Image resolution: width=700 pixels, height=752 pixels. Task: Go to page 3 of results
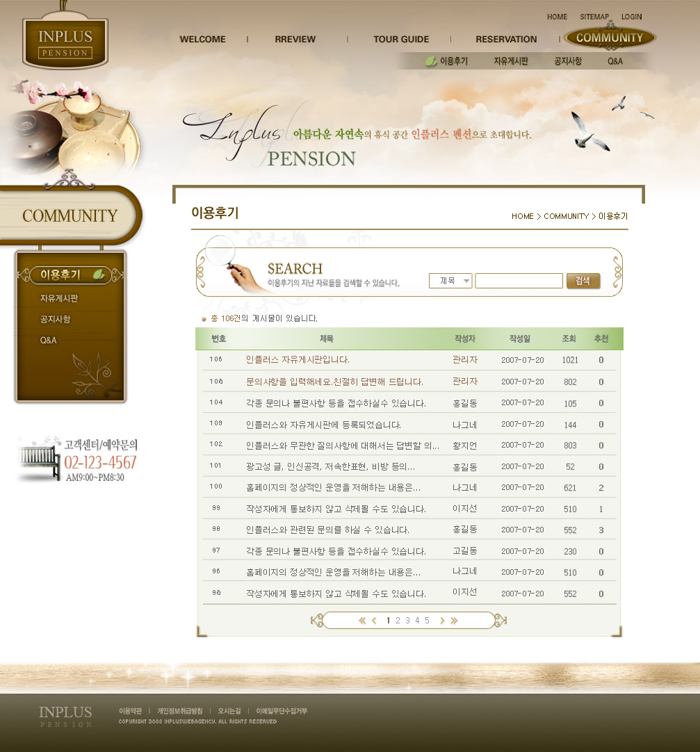(x=407, y=621)
